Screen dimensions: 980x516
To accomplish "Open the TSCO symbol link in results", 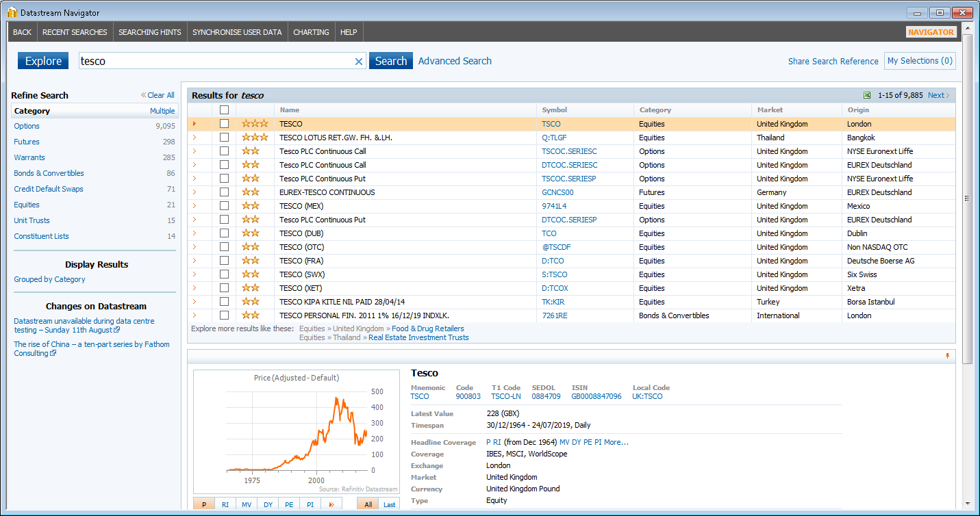I will click(551, 124).
